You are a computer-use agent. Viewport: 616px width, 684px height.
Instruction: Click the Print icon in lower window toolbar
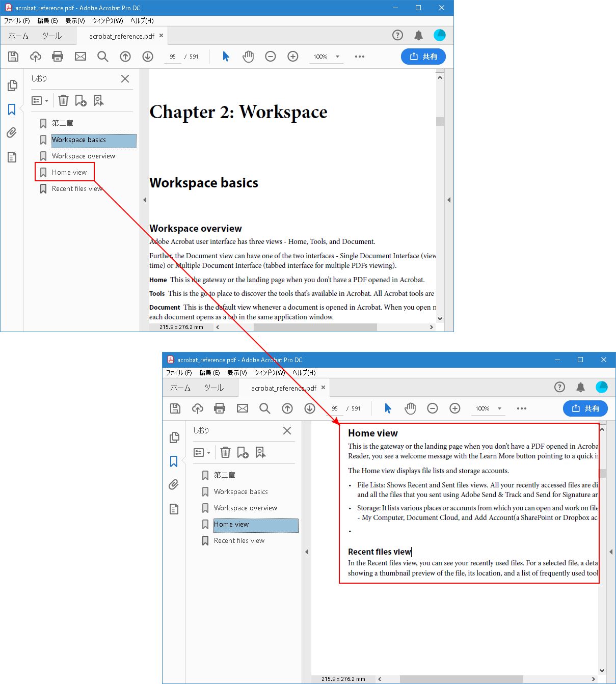[x=220, y=408]
